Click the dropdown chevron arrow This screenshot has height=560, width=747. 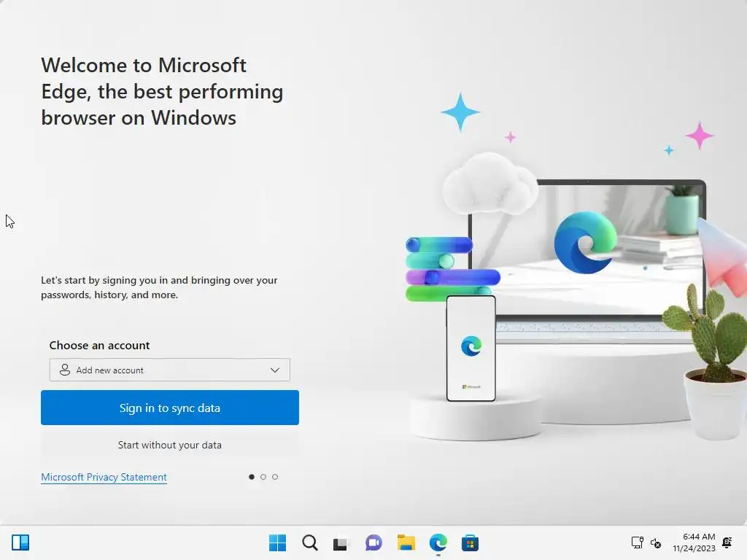point(275,370)
